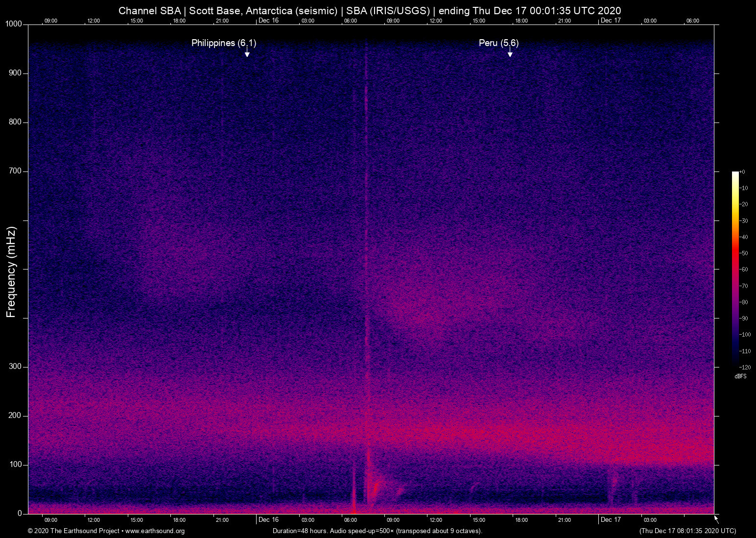Click the arrow marker under Philippines (6.1)
756x538 pixels.
click(247, 53)
